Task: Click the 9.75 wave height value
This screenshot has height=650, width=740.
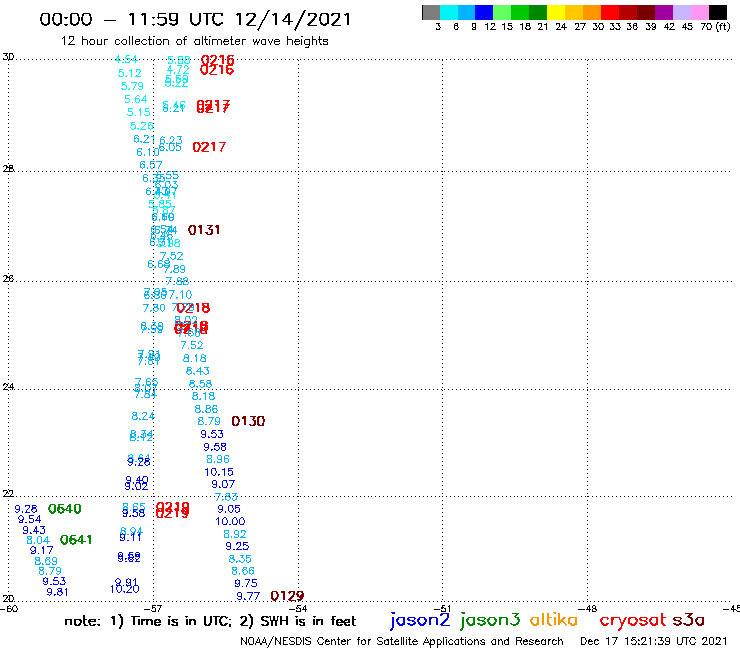Action: [x=246, y=583]
